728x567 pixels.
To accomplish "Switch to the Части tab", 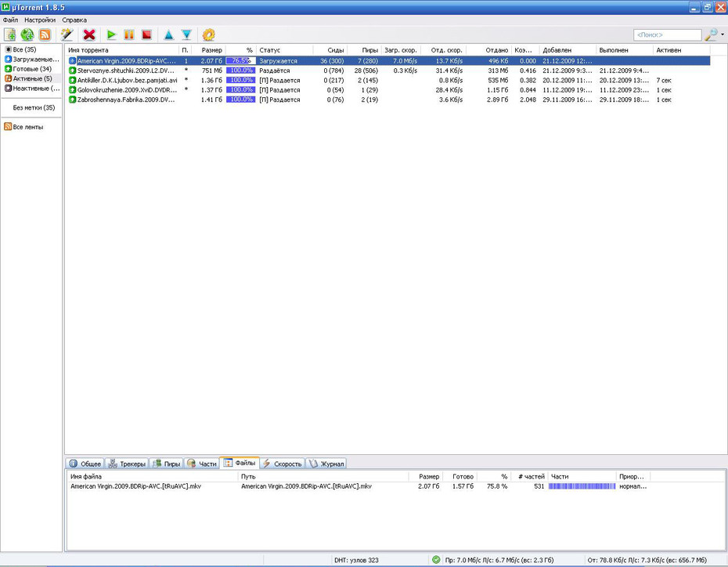I will coord(202,464).
